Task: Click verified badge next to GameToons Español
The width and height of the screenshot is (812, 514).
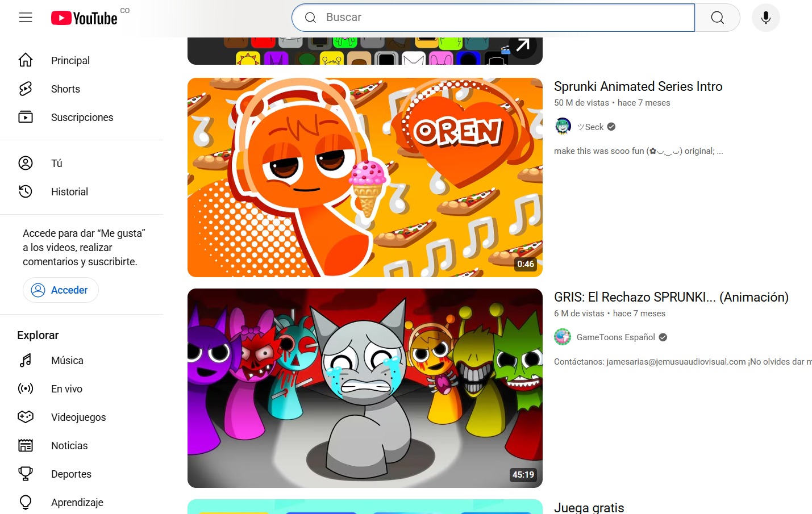Action: [663, 337]
